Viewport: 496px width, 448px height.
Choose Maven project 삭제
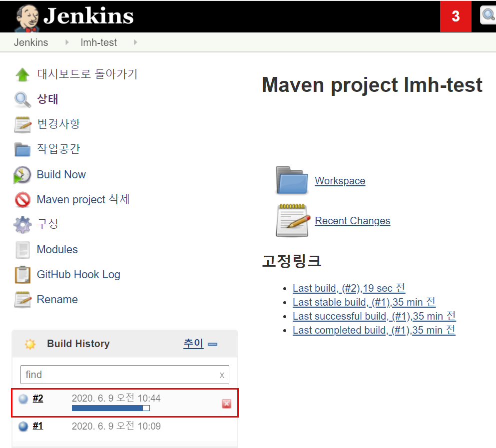83,199
